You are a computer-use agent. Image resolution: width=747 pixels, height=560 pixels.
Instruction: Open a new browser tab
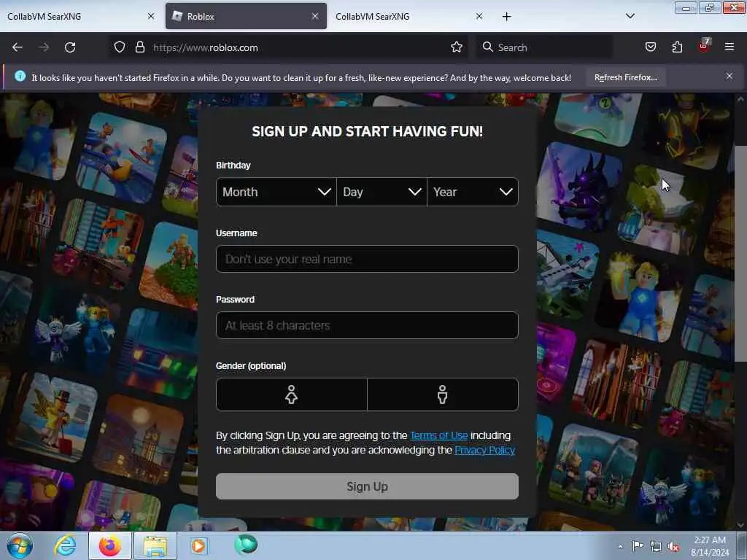coord(506,17)
